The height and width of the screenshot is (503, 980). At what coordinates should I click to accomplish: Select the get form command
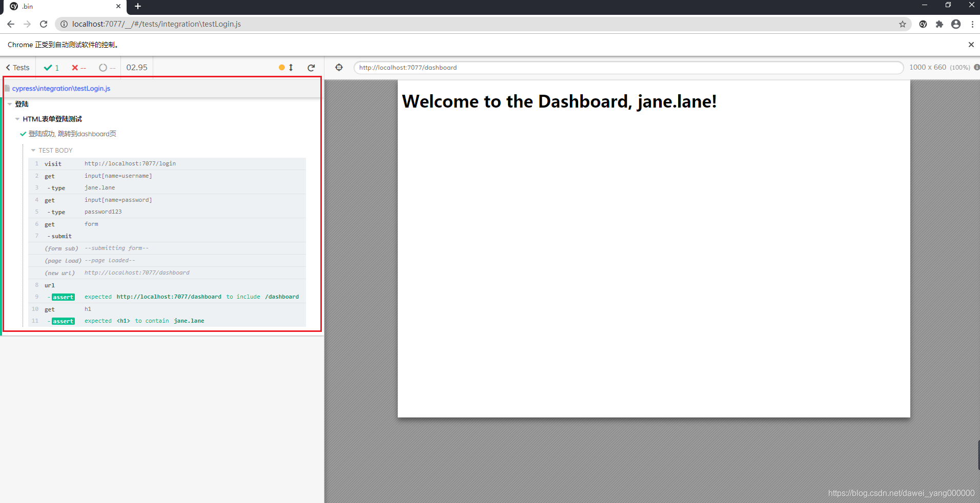click(167, 224)
